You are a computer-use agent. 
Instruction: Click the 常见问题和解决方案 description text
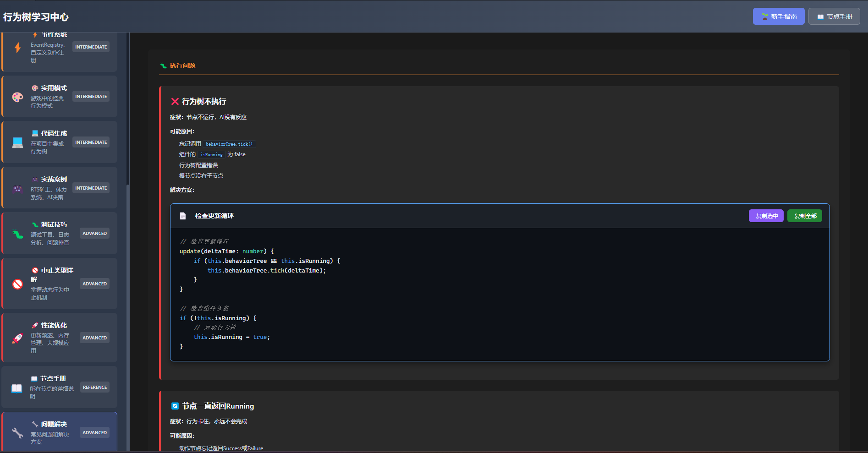click(50, 438)
